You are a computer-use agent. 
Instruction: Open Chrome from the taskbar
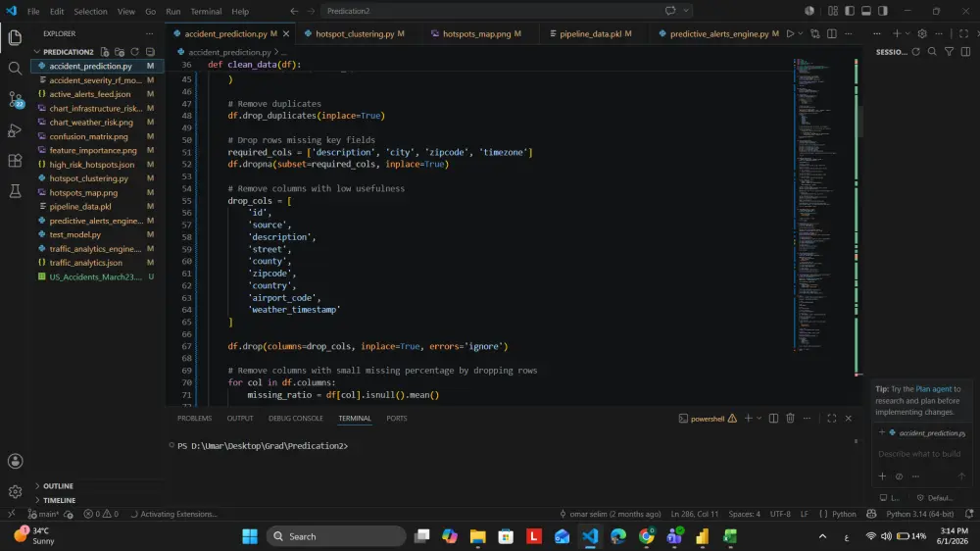click(646, 536)
